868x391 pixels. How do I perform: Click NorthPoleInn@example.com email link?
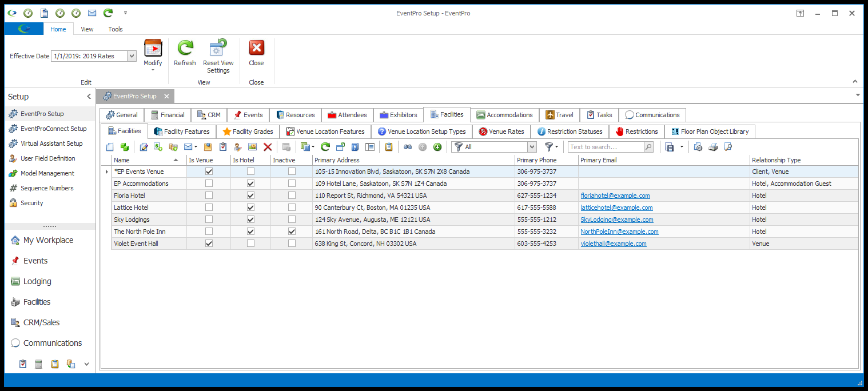pos(619,232)
